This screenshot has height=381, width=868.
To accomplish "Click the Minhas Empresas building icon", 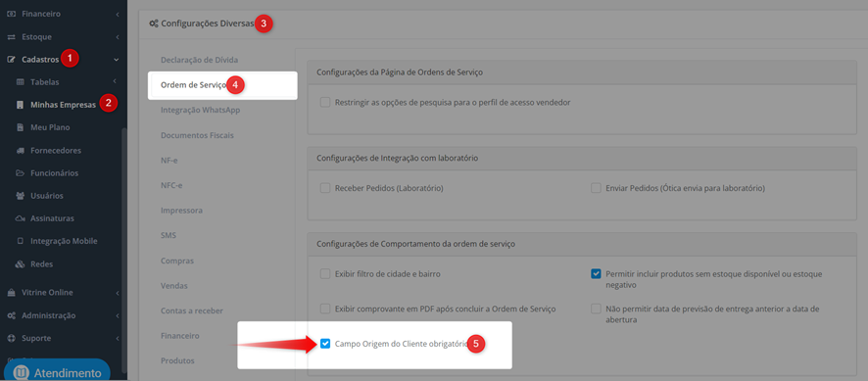I will [20, 105].
